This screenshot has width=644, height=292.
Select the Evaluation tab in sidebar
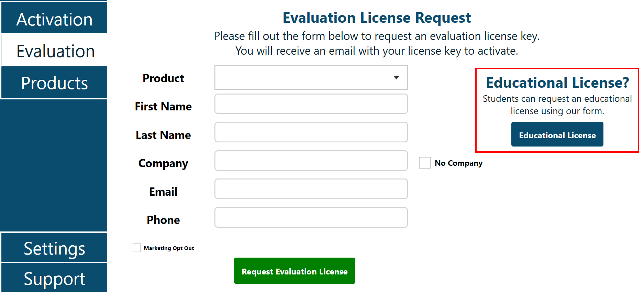[x=55, y=51]
